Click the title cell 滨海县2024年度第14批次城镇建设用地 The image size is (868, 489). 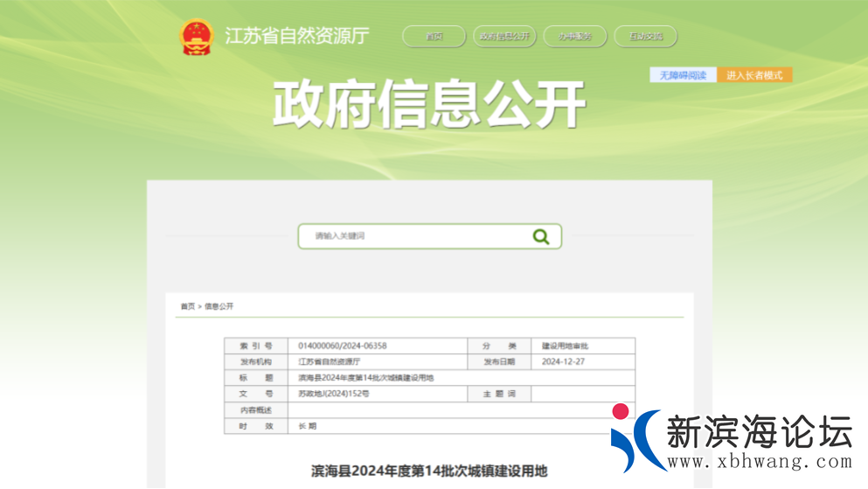(366, 378)
